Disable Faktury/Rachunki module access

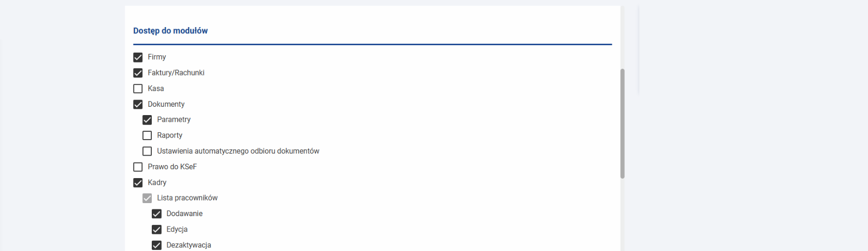tap(138, 73)
